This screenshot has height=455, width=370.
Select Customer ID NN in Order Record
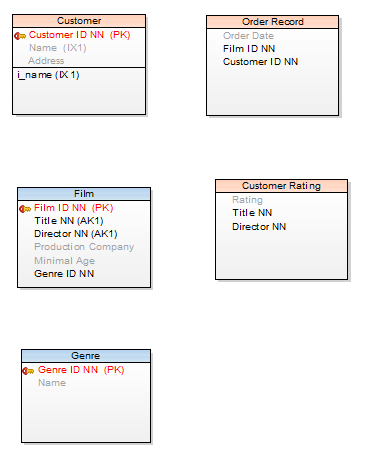coord(260,62)
